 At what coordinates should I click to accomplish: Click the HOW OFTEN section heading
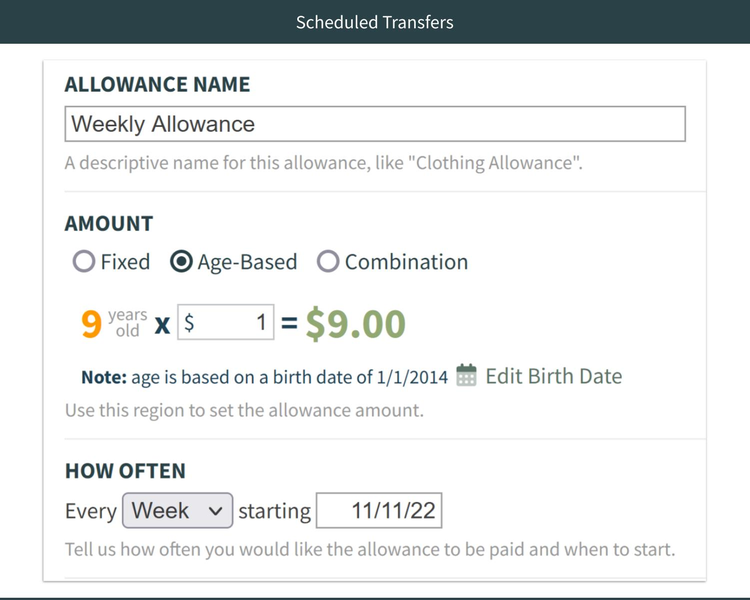coord(125,471)
